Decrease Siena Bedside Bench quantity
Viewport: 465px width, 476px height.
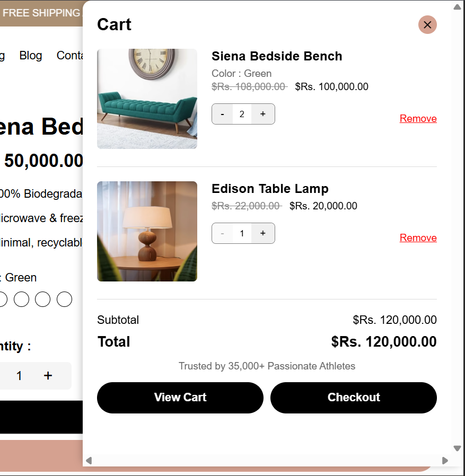(223, 114)
